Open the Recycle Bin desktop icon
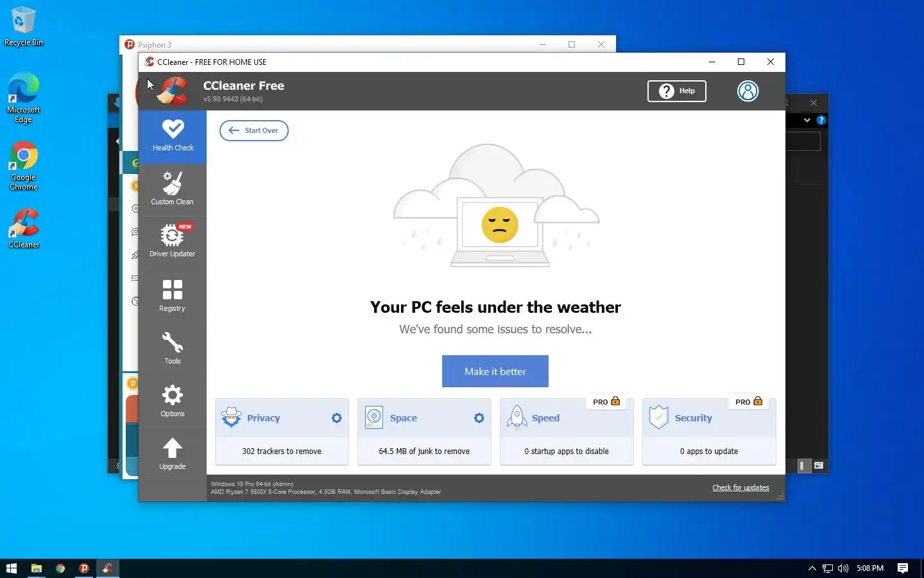 pos(24,27)
